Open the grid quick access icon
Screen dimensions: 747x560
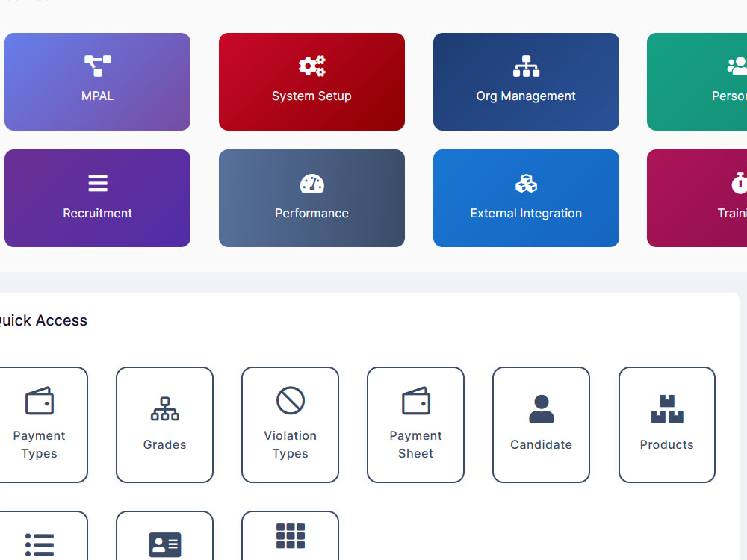(x=290, y=536)
